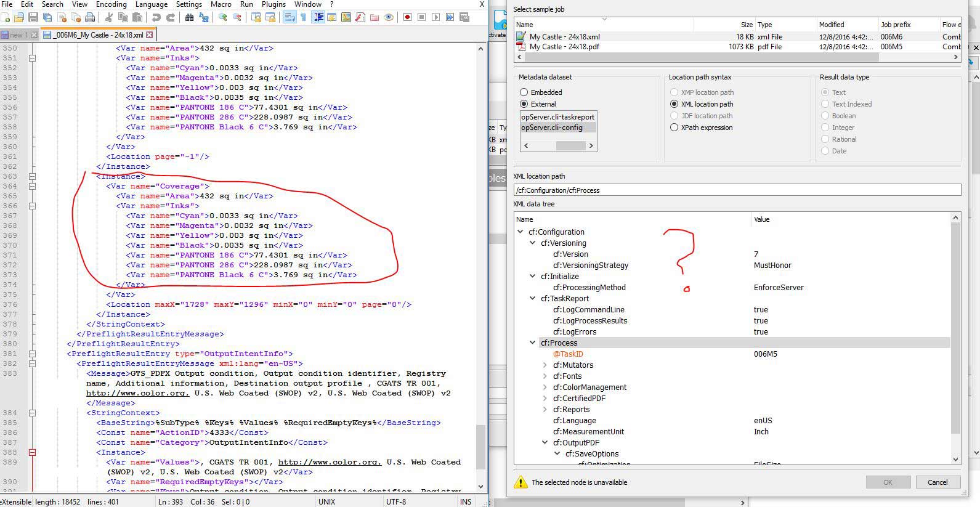Expand the cf:ColorManagement node
The height and width of the screenshot is (507, 980).
click(x=545, y=387)
